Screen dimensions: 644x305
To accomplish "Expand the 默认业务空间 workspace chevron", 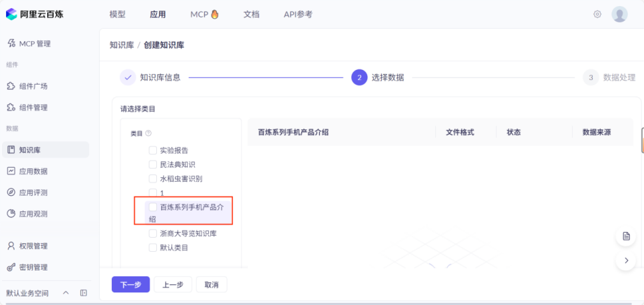I will (66, 293).
